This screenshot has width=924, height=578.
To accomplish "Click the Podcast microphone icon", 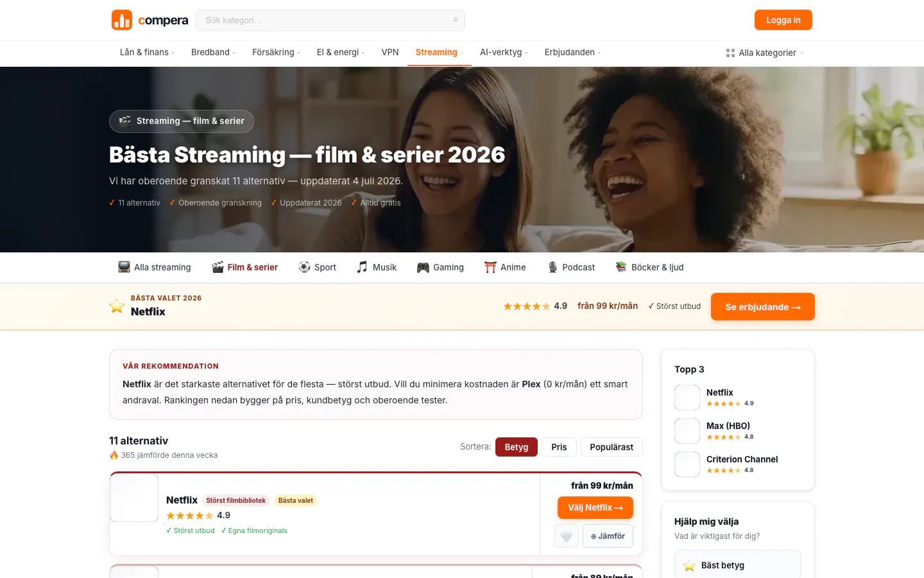I will 552,267.
